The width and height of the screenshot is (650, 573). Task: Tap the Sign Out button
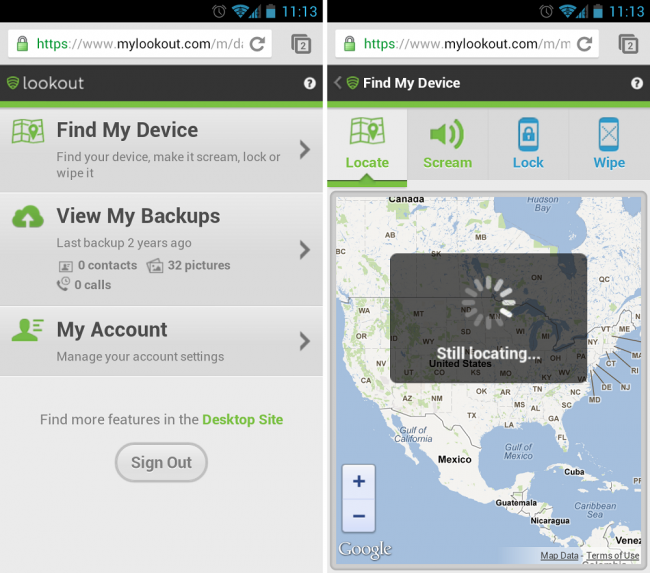tap(161, 462)
